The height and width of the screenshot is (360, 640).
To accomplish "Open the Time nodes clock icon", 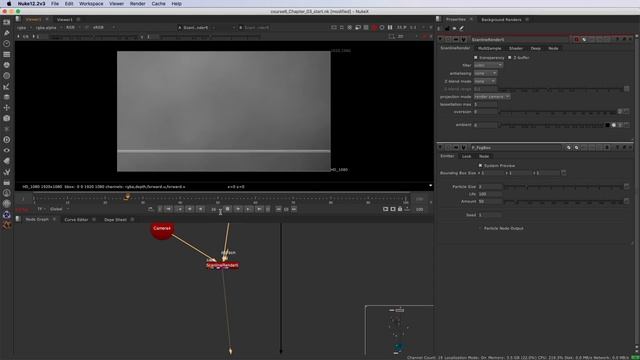I will [7, 43].
